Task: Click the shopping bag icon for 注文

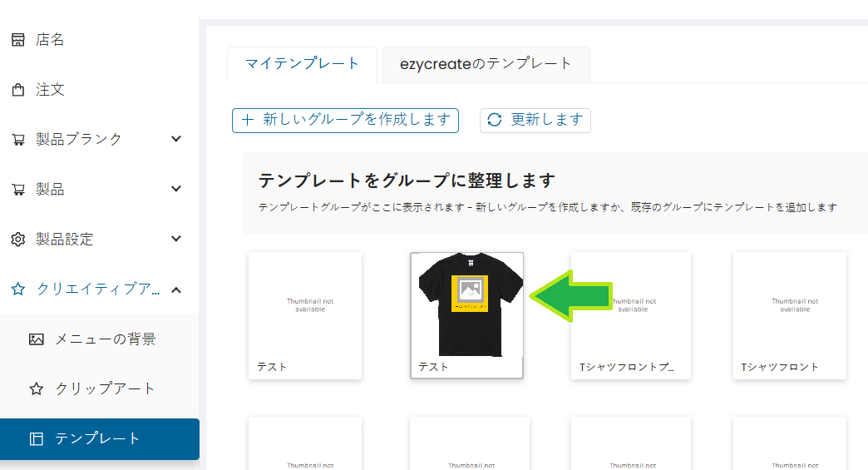Action: 17,90
